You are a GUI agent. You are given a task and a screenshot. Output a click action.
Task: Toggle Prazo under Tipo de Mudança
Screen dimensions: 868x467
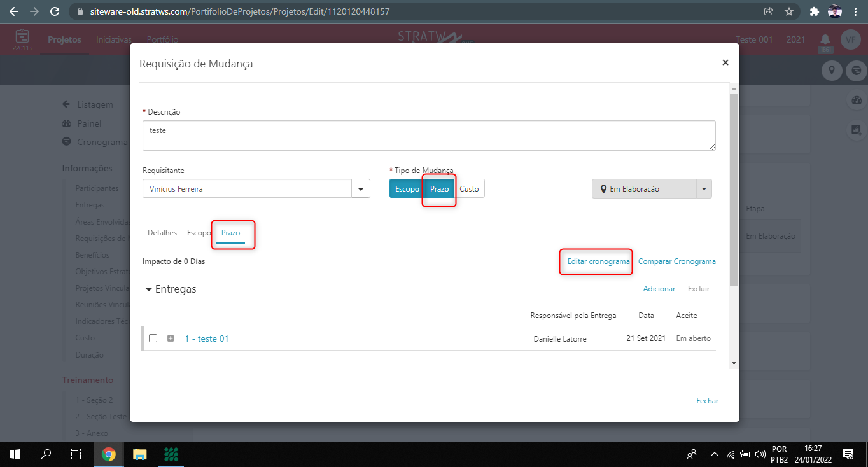(x=439, y=189)
